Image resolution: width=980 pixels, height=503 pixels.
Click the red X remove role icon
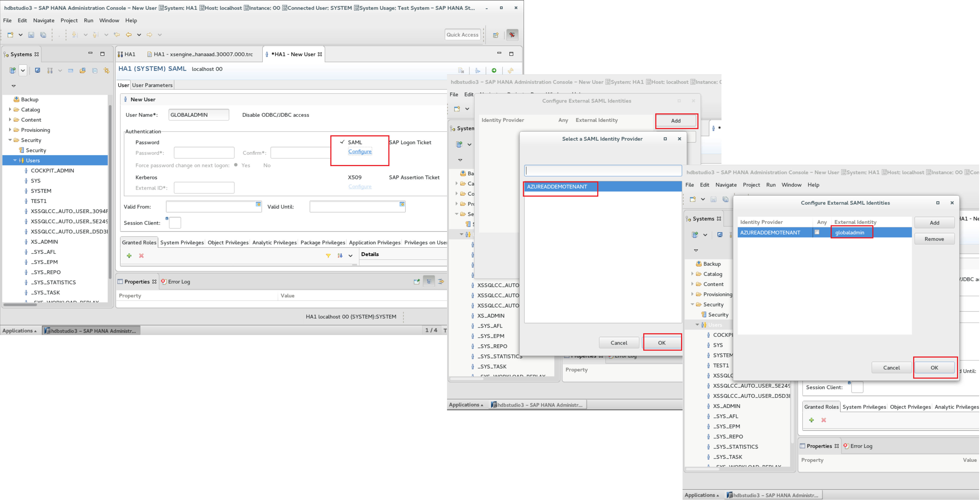click(x=142, y=256)
